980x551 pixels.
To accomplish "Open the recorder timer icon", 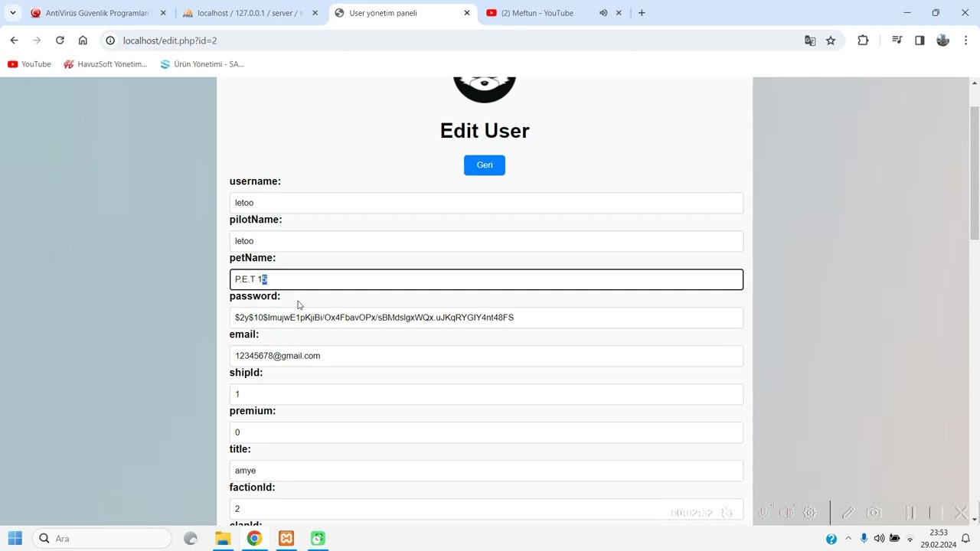I will click(727, 513).
